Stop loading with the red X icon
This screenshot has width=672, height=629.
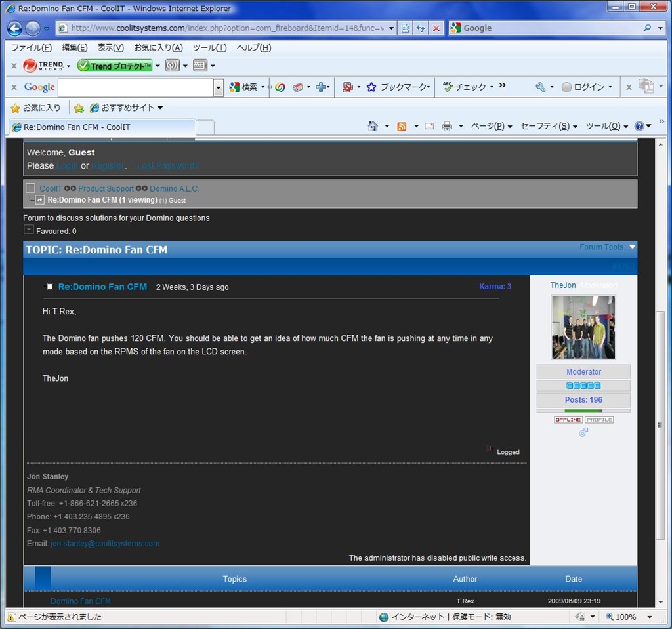tap(436, 28)
